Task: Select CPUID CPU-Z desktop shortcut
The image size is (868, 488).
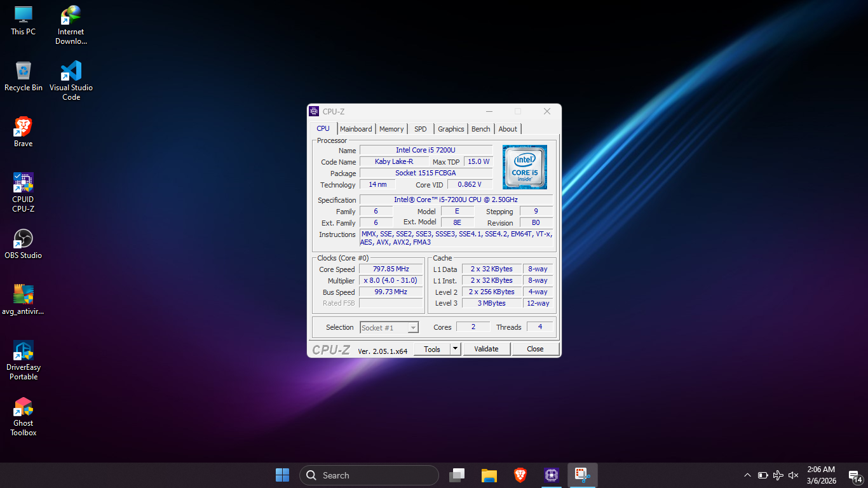Action: coord(24,193)
